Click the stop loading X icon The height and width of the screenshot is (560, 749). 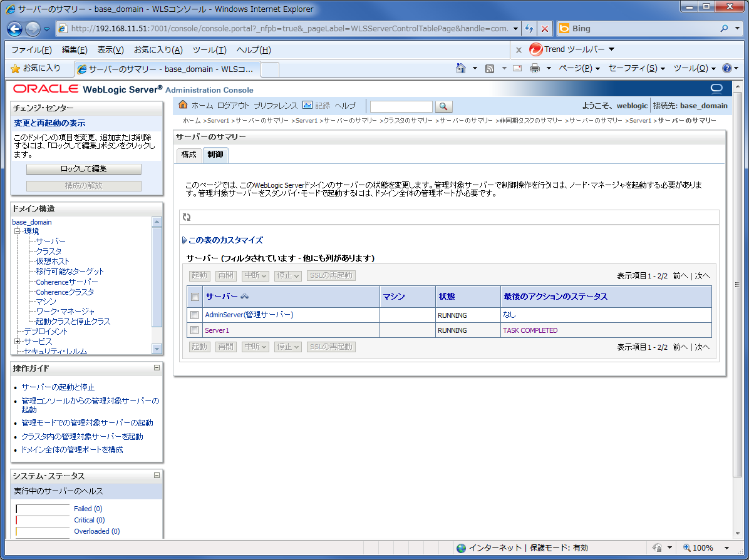[x=545, y=29]
